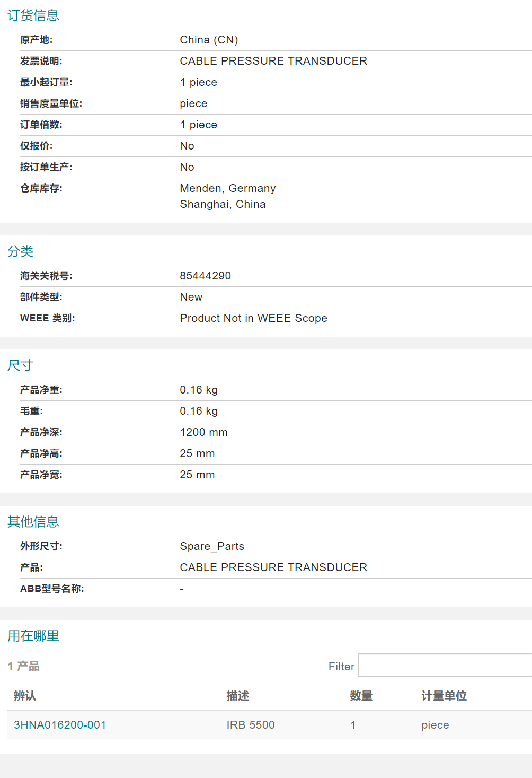Click the customs tariff number 85444290
532x778 pixels.
(x=205, y=276)
